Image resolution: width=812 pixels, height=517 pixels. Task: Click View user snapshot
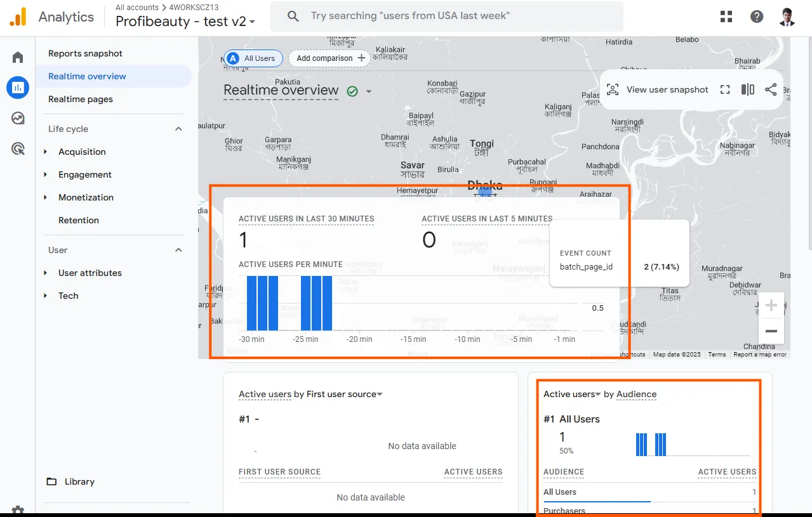tap(657, 89)
